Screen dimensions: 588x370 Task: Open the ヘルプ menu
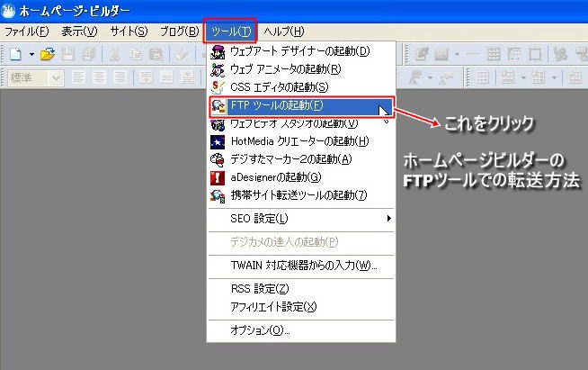[283, 32]
